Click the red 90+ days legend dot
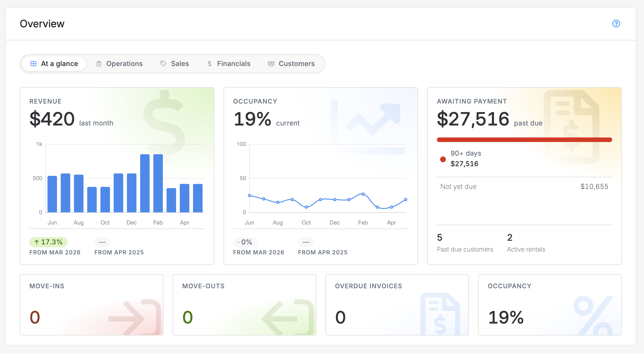This screenshot has width=644, height=354. pyautogui.click(x=443, y=159)
